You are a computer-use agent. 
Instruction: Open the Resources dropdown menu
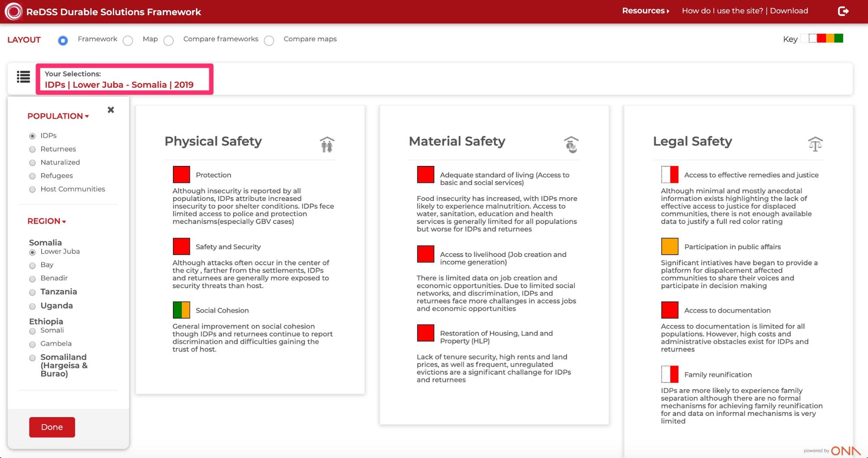[x=646, y=11]
